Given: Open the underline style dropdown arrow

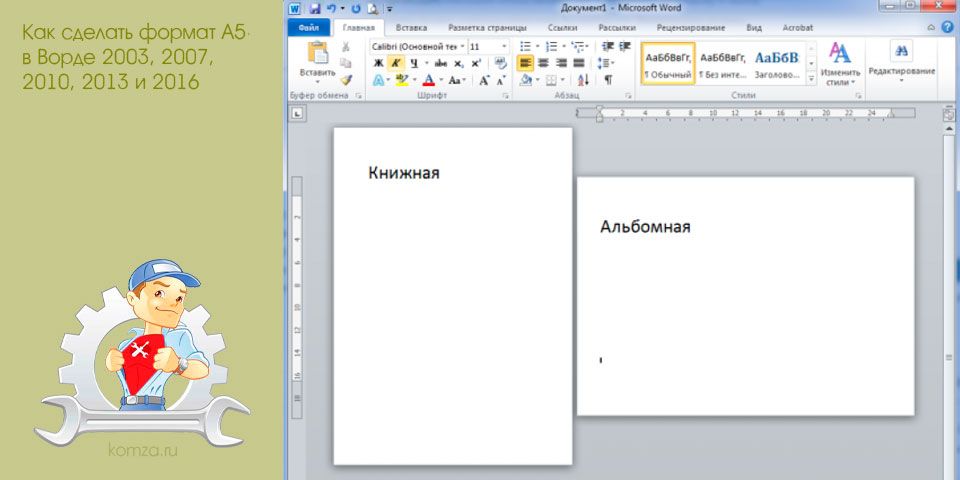Looking at the screenshot, I should [426, 63].
